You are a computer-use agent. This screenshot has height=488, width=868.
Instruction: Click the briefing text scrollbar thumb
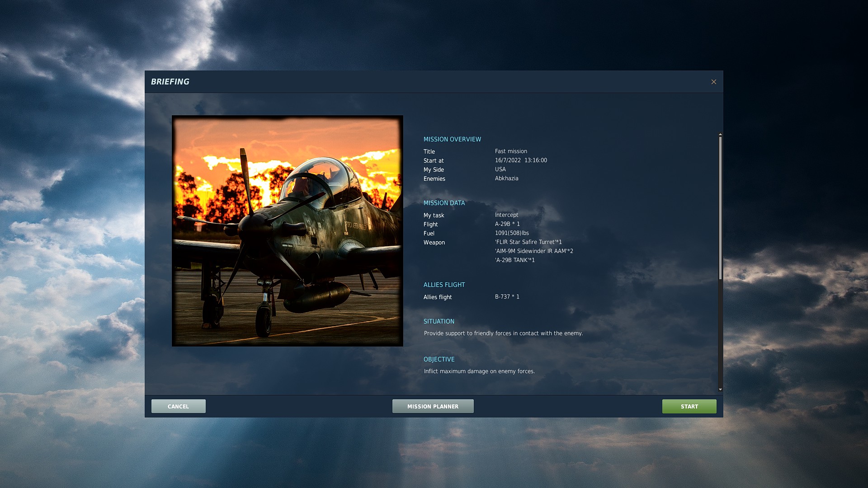tap(720, 208)
